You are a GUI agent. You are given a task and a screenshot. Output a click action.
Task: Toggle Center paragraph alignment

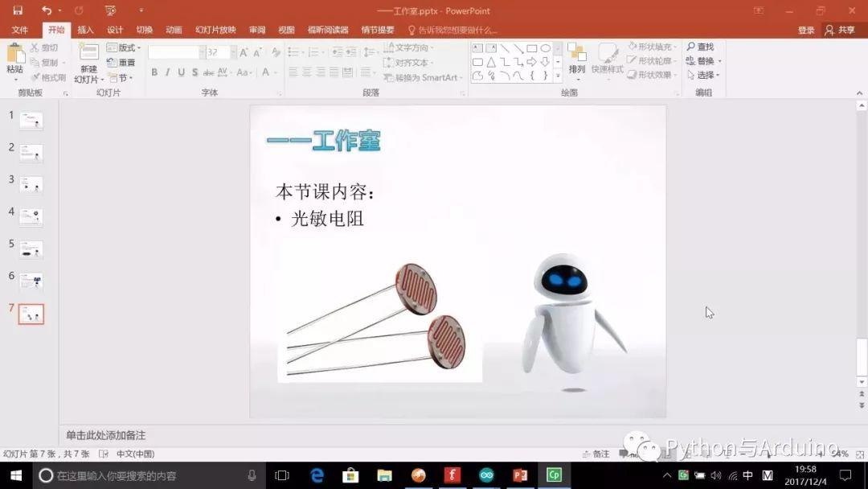pos(307,72)
